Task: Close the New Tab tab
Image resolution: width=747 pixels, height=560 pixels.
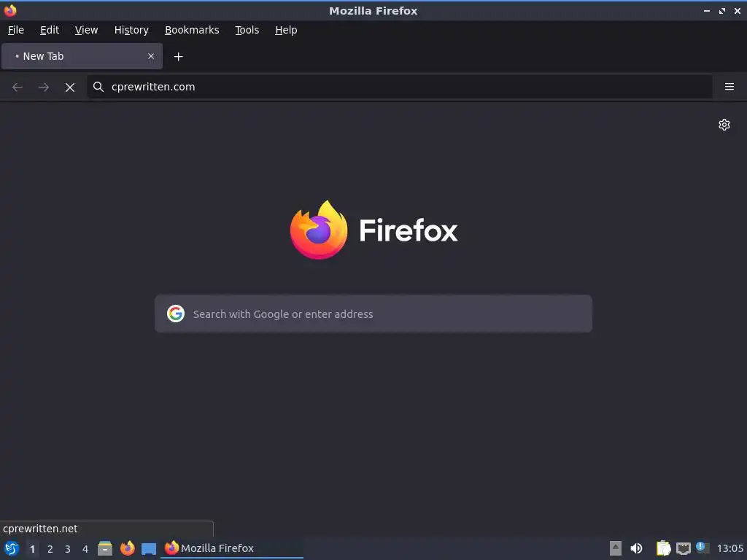Action: pyautogui.click(x=151, y=56)
